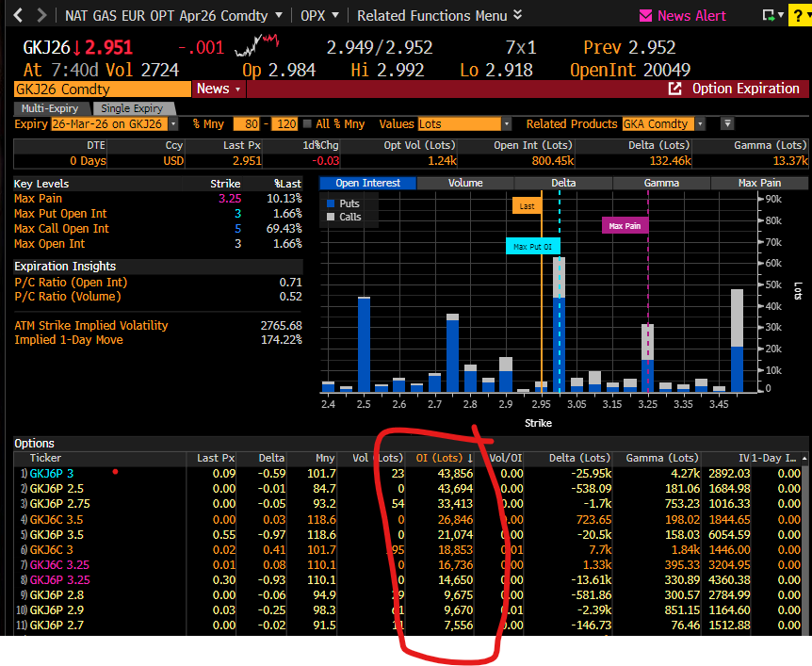
Task: Click the filter icon beside Related Products
Action: click(x=727, y=123)
